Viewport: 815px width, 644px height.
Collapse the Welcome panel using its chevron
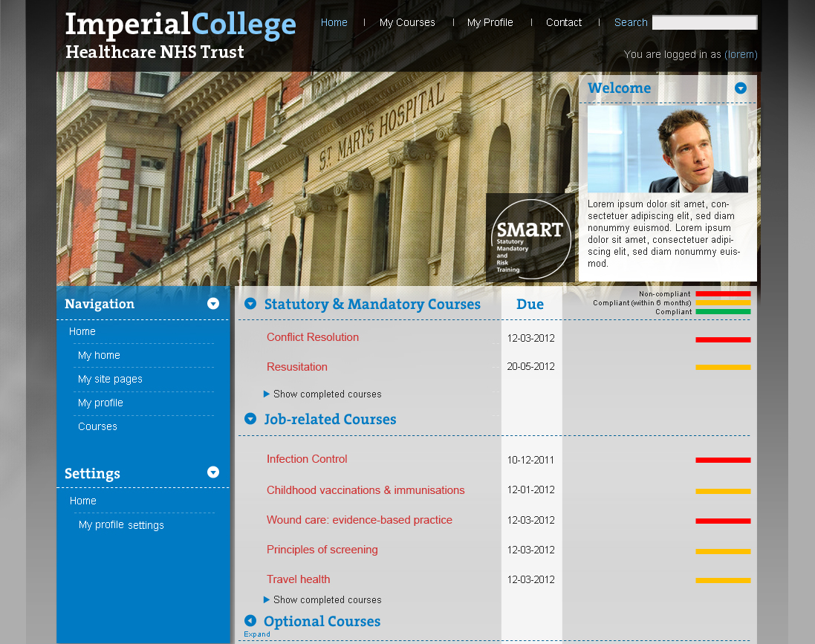pos(741,88)
